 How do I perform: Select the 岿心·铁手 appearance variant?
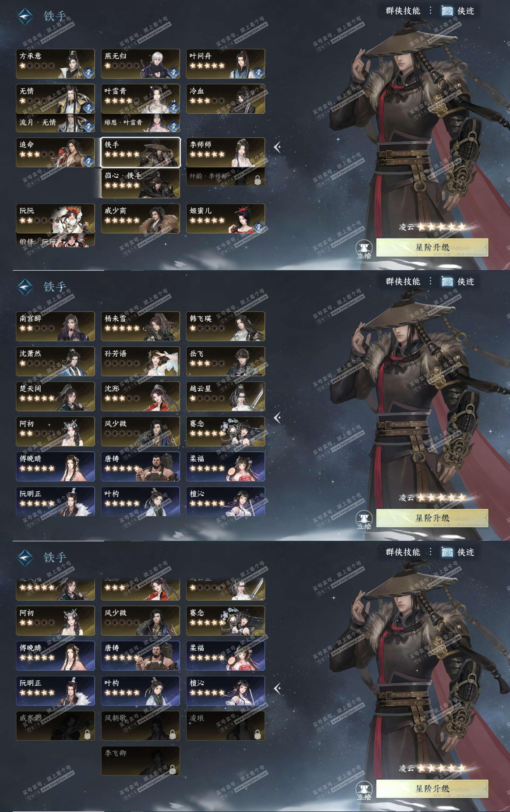[x=141, y=183]
